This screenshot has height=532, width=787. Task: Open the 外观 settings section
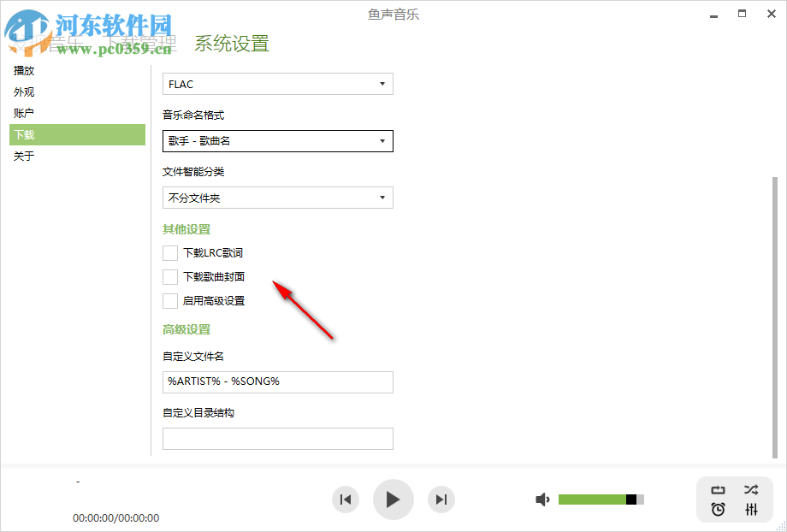coord(24,92)
